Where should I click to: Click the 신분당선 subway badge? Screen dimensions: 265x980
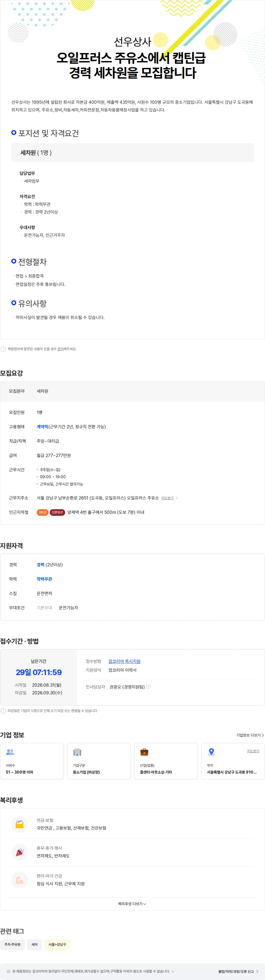pyautogui.click(x=57, y=512)
